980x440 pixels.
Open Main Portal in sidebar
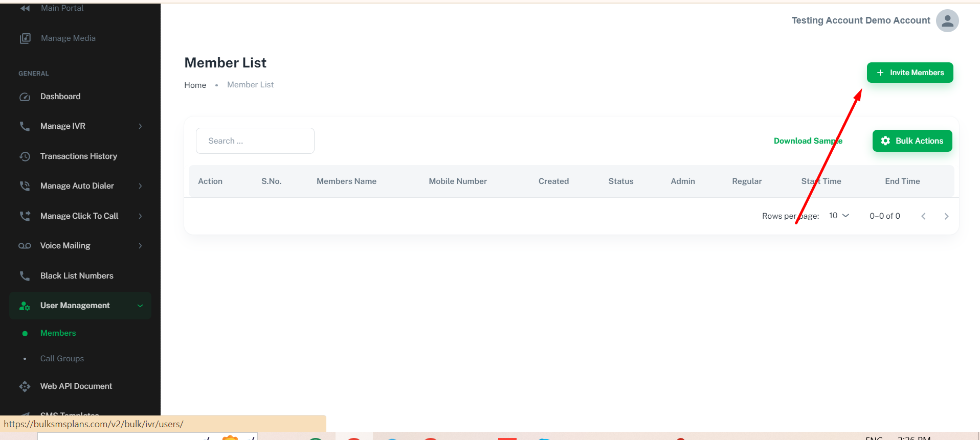[62, 8]
